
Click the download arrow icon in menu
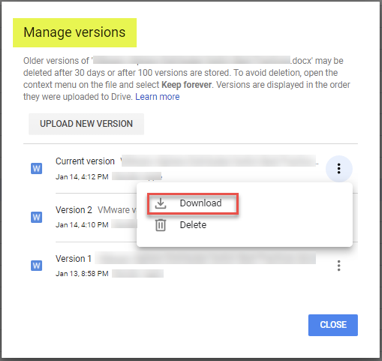coord(161,203)
